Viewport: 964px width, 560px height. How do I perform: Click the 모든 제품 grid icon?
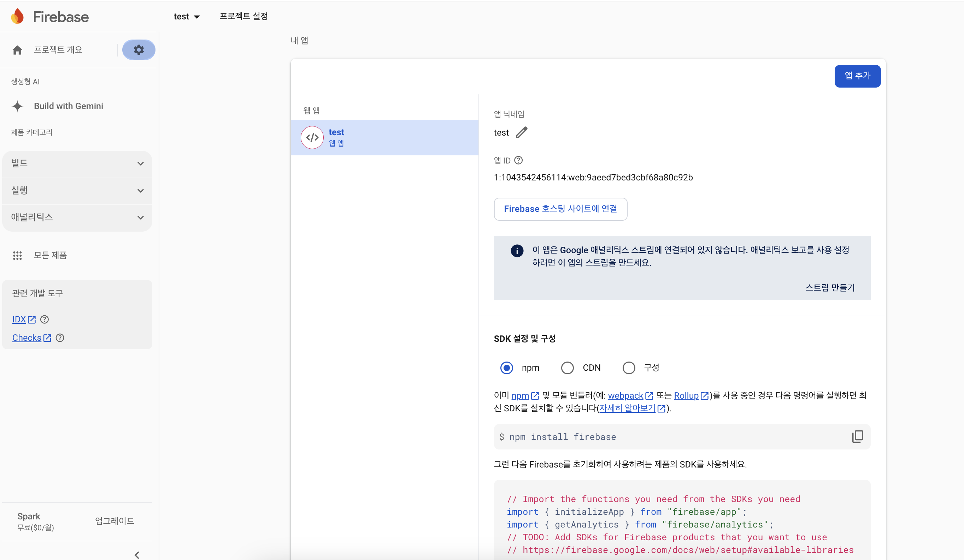(x=17, y=255)
